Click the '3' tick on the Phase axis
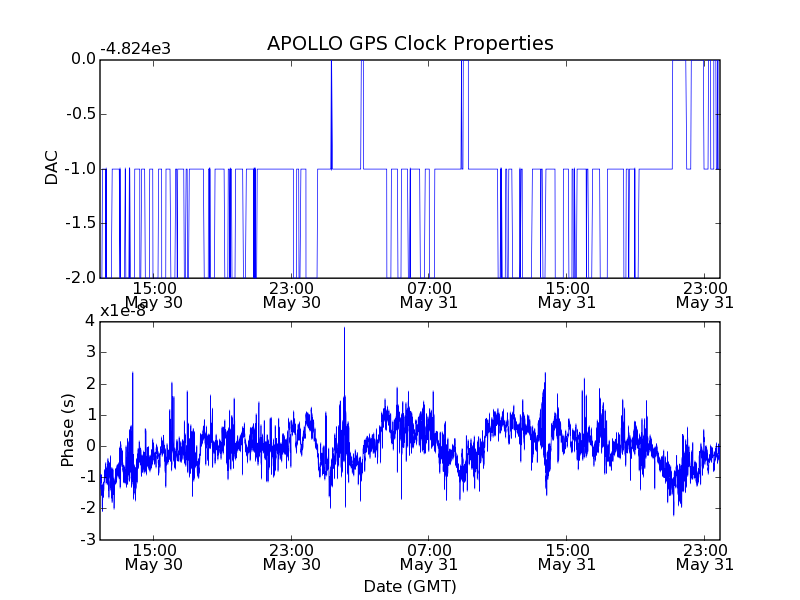The width and height of the screenshot is (800, 600). [x=90, y=352]
